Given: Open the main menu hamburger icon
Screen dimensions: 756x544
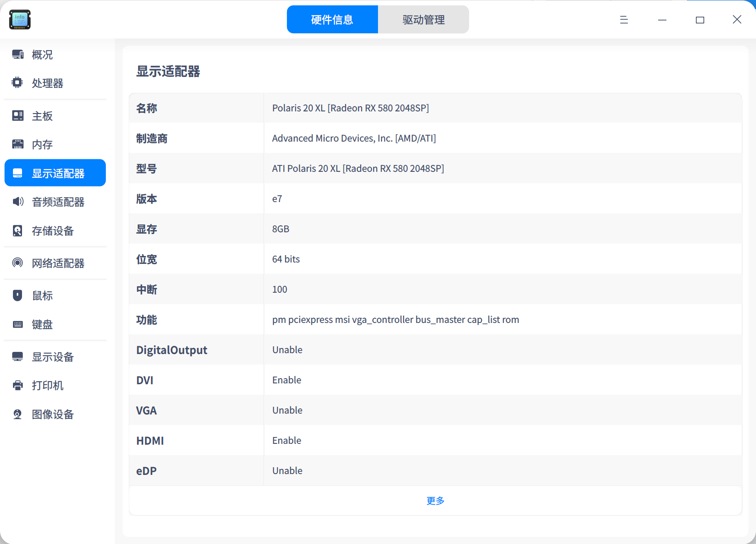Looking at the screenshot, I should pos(624,19).
